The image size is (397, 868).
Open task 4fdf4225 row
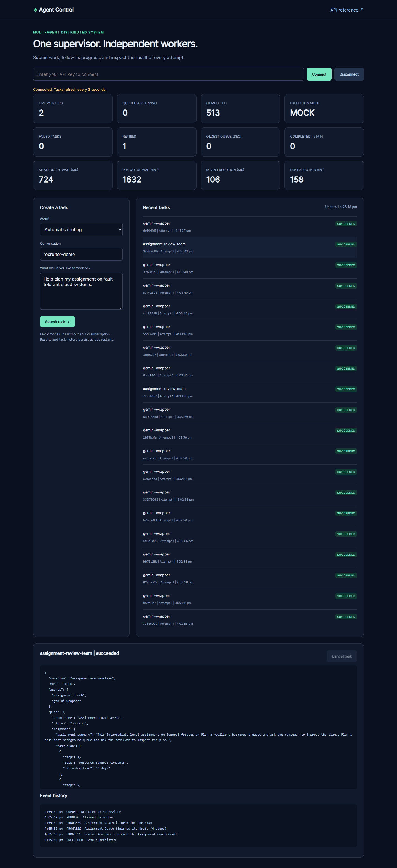(250, 351)
